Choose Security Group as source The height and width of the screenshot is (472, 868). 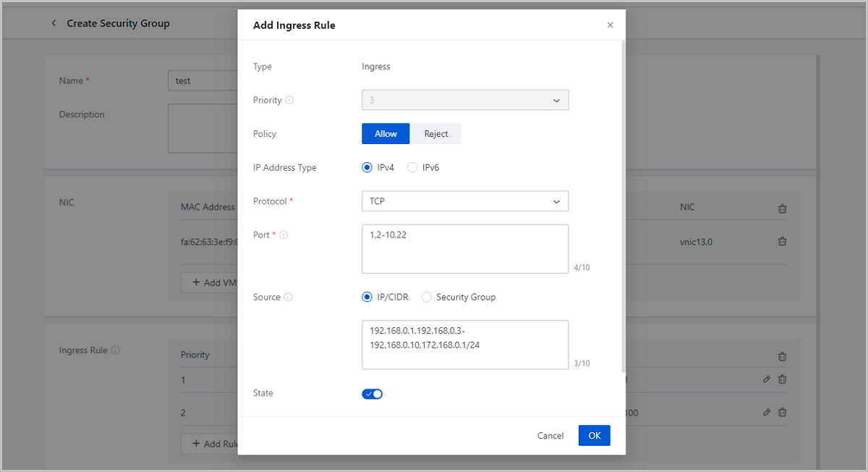pos(426,298)
